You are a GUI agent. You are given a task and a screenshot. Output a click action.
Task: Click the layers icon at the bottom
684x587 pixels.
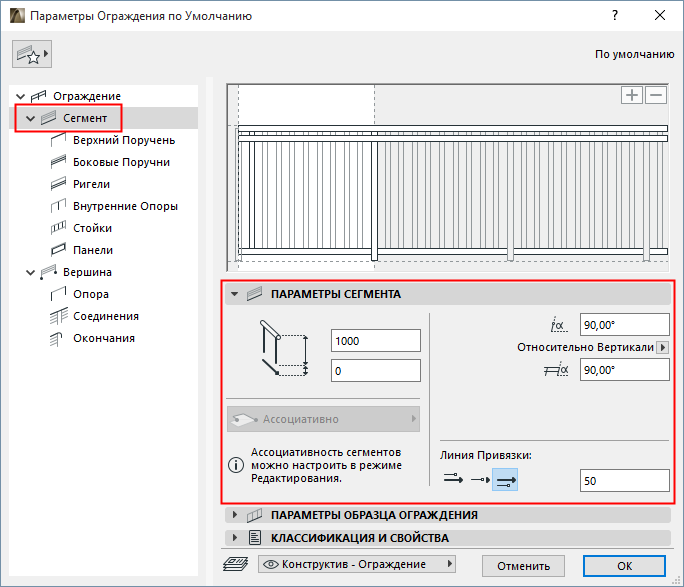[x=236, y=564]
